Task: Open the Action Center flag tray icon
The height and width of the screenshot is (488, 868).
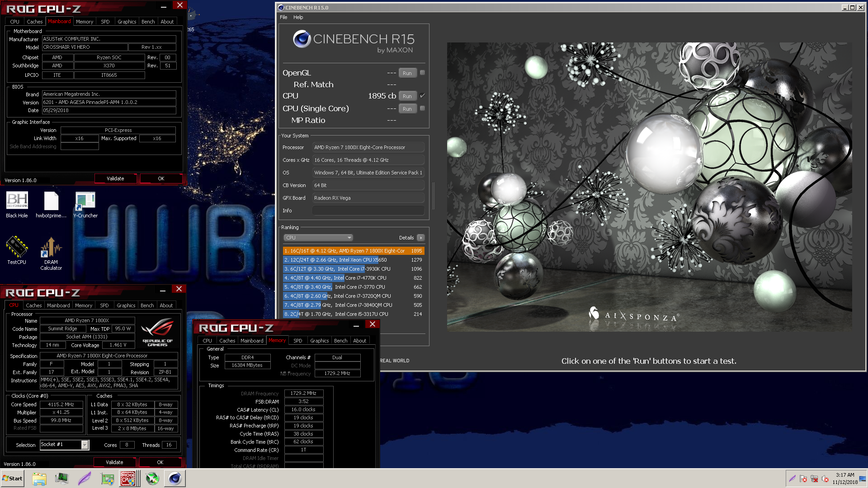Action: click(803, 479)
